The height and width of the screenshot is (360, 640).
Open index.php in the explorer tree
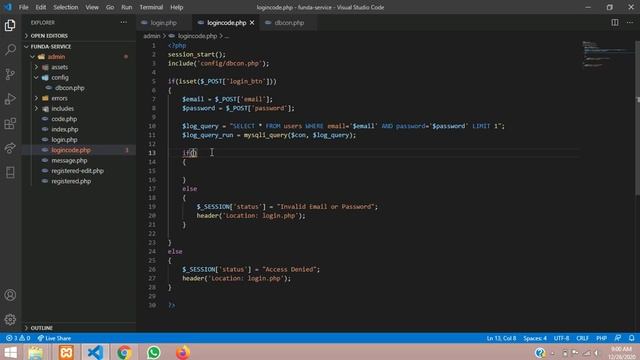pos(64,129)
